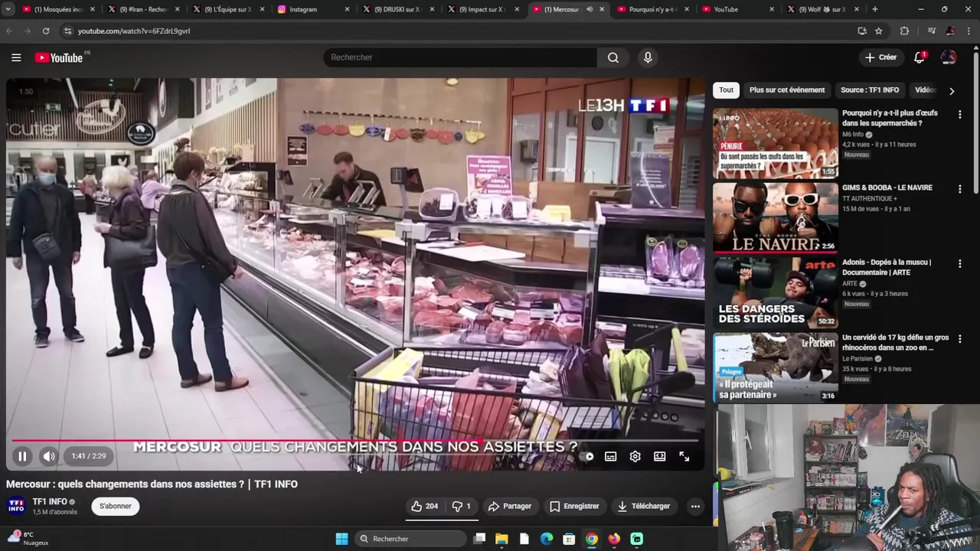
Task: Open the player settings gear
Action: coord(635,456)
